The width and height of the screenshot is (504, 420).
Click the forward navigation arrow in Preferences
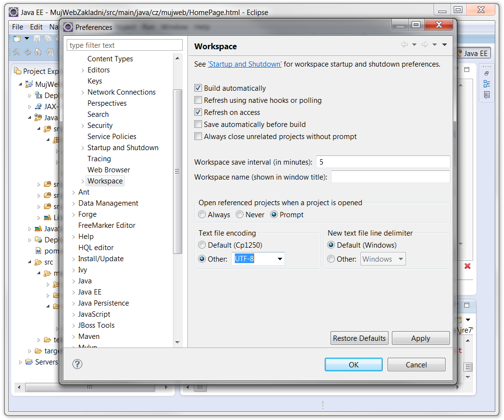click(x=425, y=44)
